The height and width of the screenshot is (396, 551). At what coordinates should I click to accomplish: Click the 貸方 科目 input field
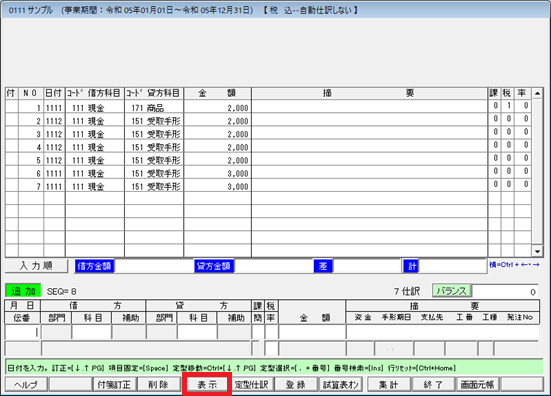[x=197, y=332]
